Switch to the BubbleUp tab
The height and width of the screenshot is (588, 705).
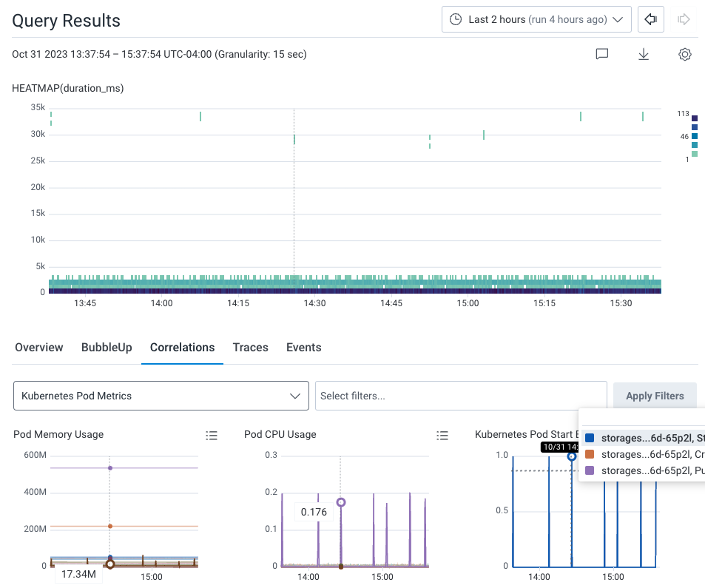coord(107,348)
